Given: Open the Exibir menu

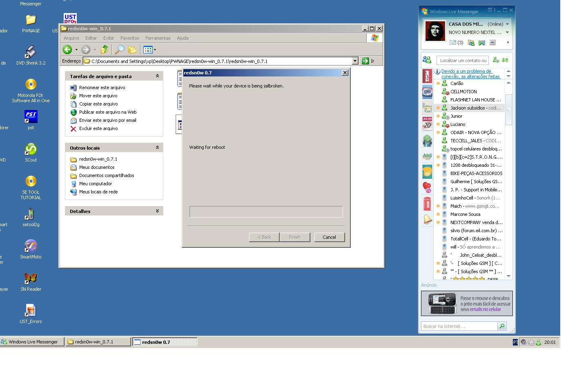Looking at the screenshot, I should pyautogui.click(x=109, y=38).
